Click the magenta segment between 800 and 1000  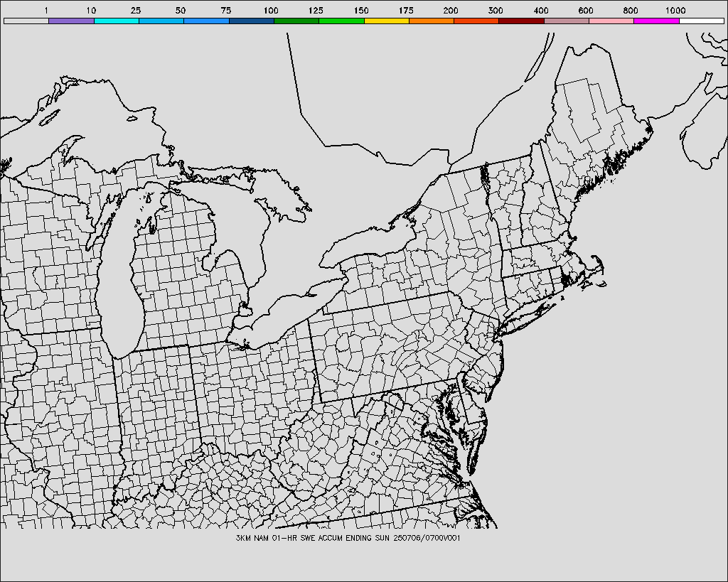(656, 21)
